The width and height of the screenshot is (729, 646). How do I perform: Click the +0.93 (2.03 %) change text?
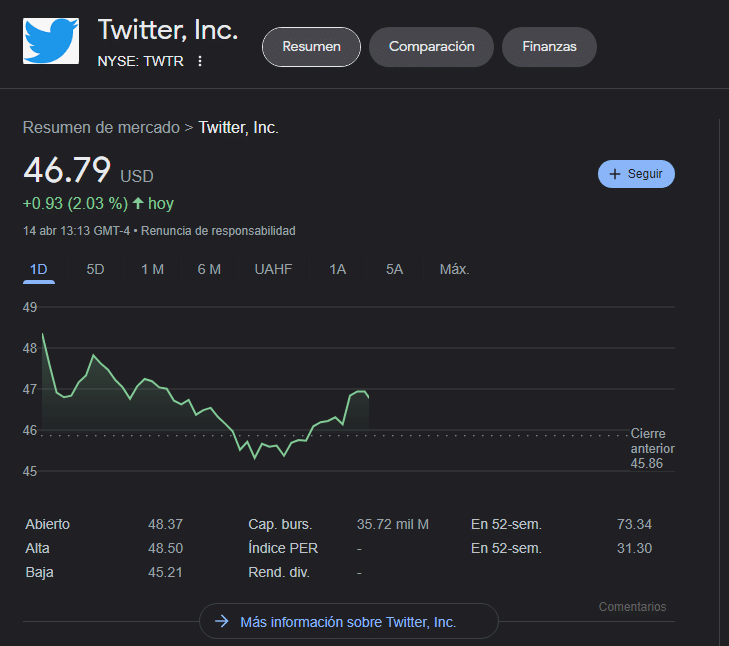pyautogui.click(x=75, y=203)
